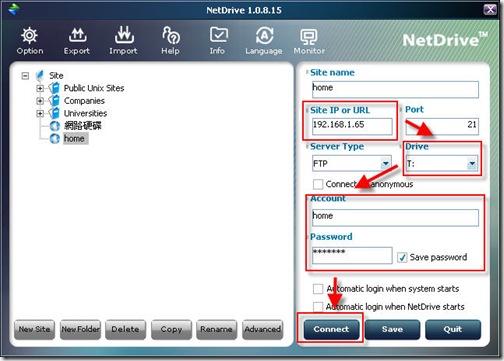Click the Public Unix Sites folder icon
504x361 pixels.
[54, 88]
